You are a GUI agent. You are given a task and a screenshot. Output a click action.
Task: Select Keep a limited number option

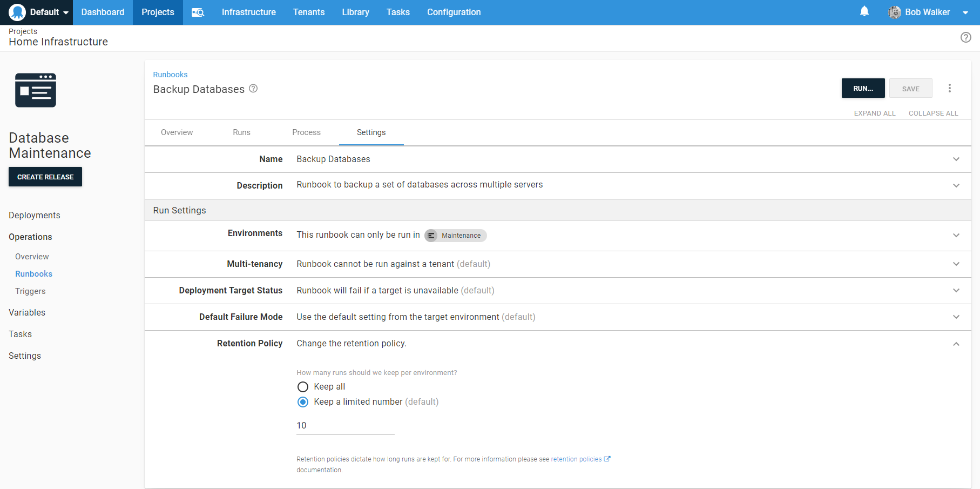(303, 402)
